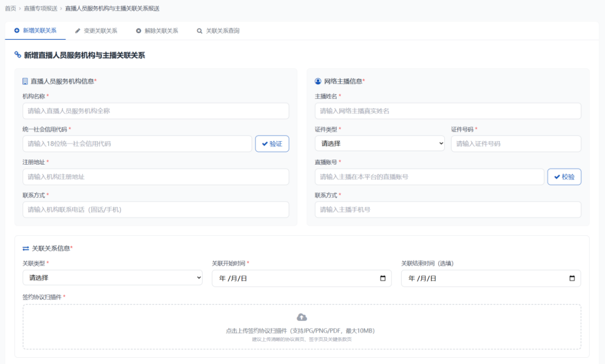This screenshot has width=605, height=364.
Task: Select the 新增关联关系 tab
Action: (35, 31)
